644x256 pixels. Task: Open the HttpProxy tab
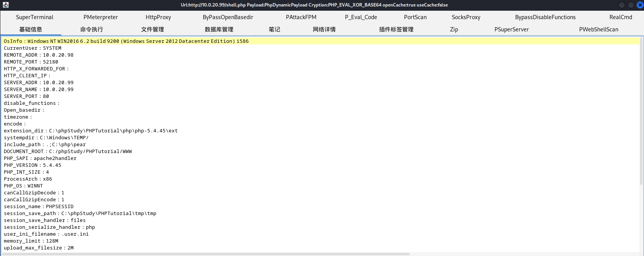tap(158, 17)
